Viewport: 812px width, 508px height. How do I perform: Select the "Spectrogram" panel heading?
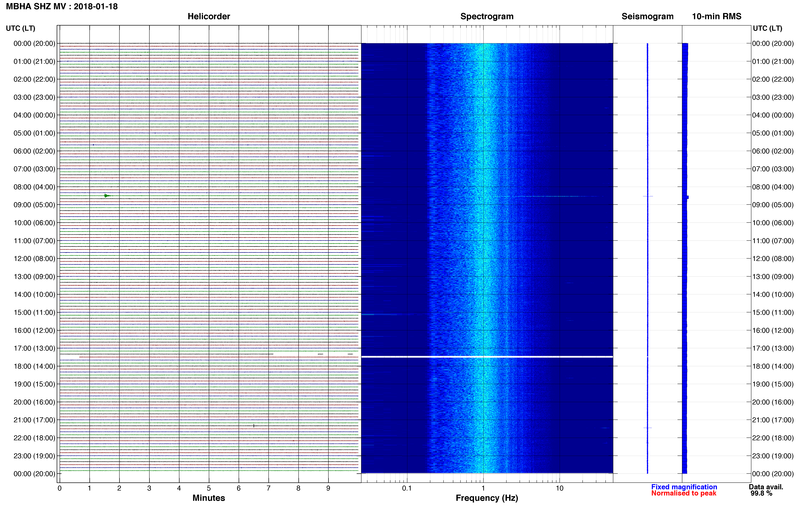point(487,16)
